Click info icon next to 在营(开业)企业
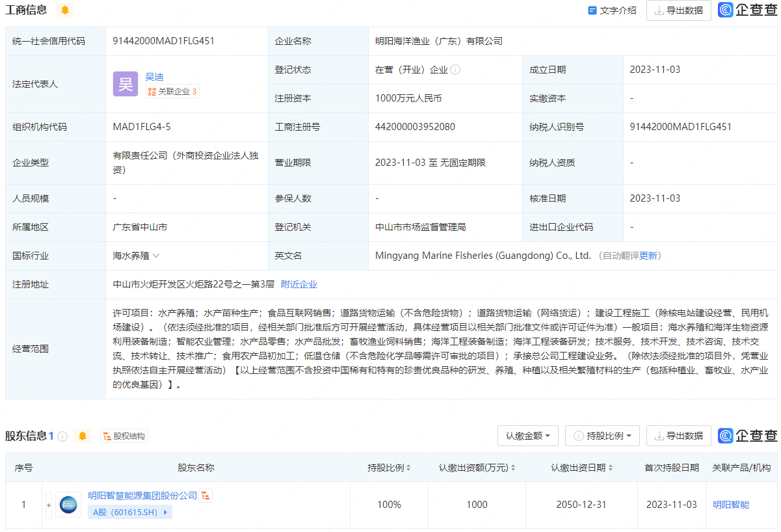Image resolution: width=781 pixels, height=532 pixels. point(455,70)
